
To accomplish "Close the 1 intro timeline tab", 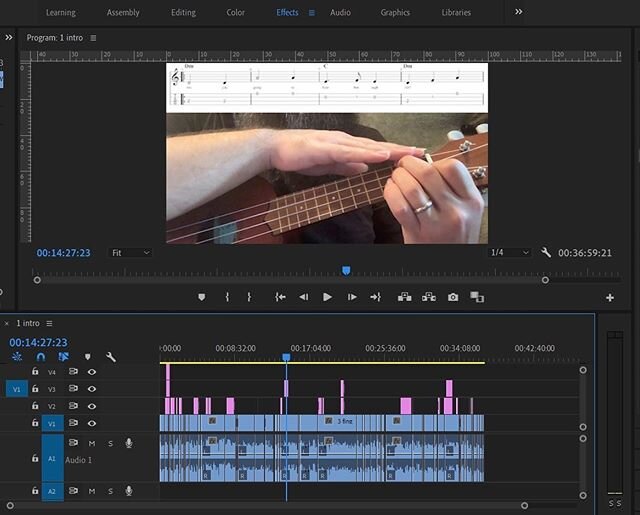I will [x=7, y=324].
